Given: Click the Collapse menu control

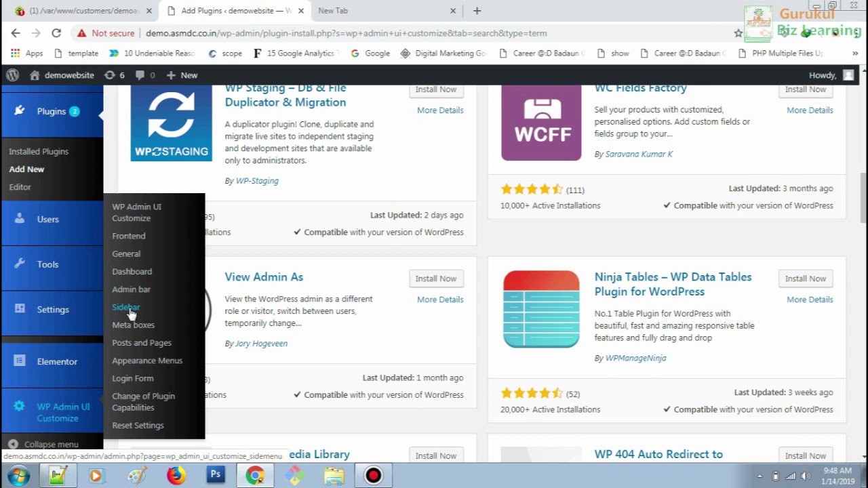Looking at the screenshot, I should tap(44, 444).
